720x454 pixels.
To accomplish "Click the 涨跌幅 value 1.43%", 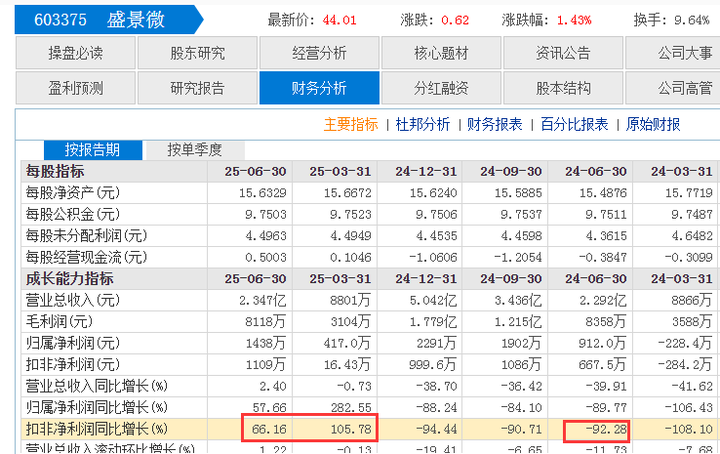I will [x=574, y=20].
